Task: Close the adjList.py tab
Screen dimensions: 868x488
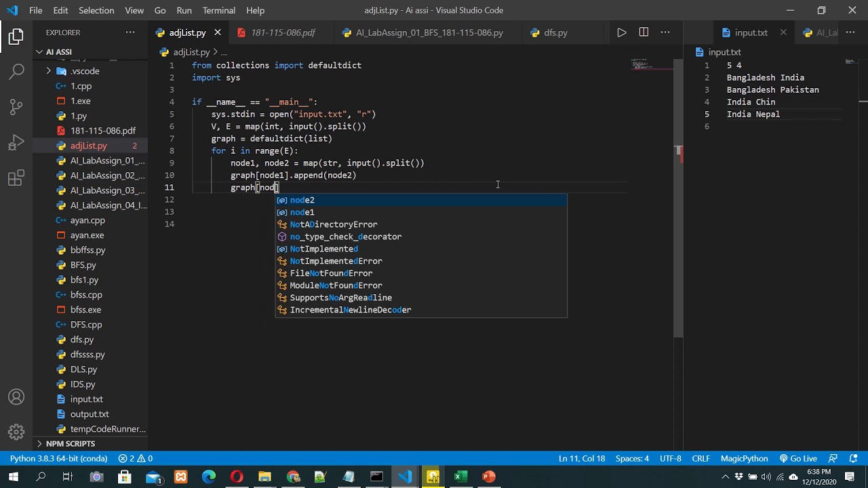Action: (218, 33)
